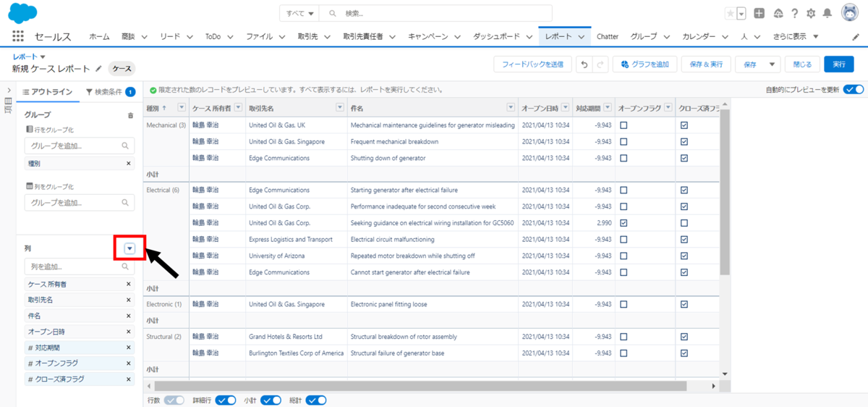Click the blue 実行 button
868x407 pixels.
839,64
